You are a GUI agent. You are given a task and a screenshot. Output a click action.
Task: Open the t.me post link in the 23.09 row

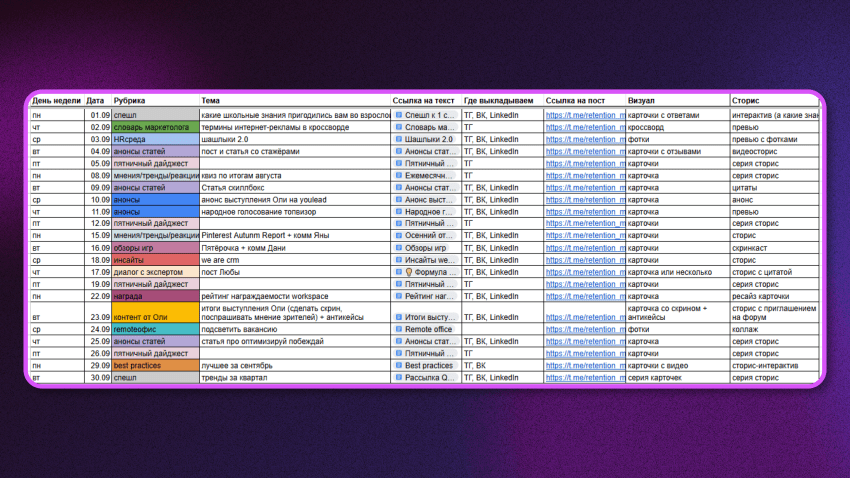click(585, 317)
